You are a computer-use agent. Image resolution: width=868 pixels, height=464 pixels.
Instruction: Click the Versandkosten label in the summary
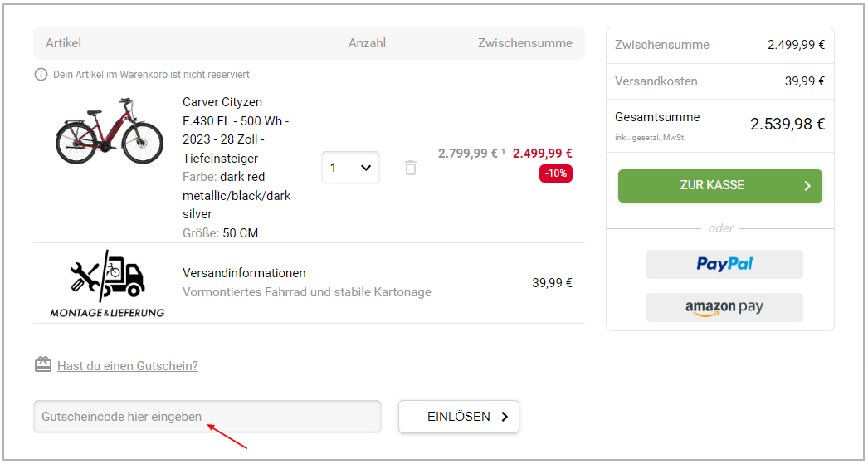656,81
